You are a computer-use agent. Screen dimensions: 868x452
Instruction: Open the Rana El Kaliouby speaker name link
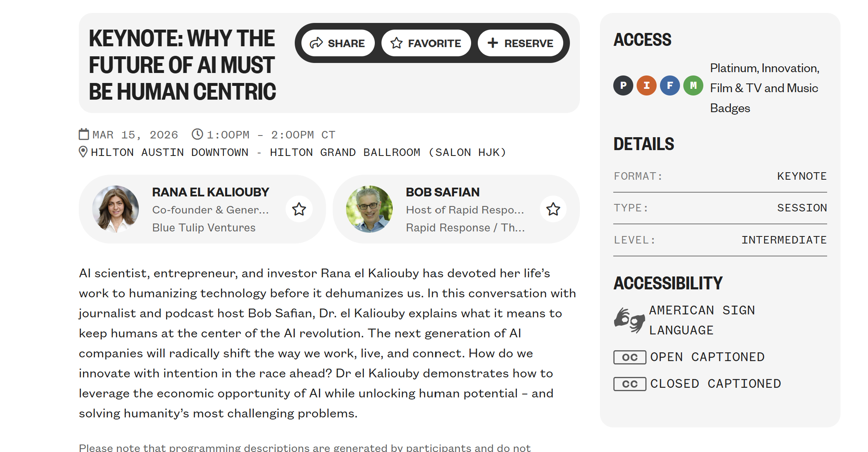click(x=211, y=192)
